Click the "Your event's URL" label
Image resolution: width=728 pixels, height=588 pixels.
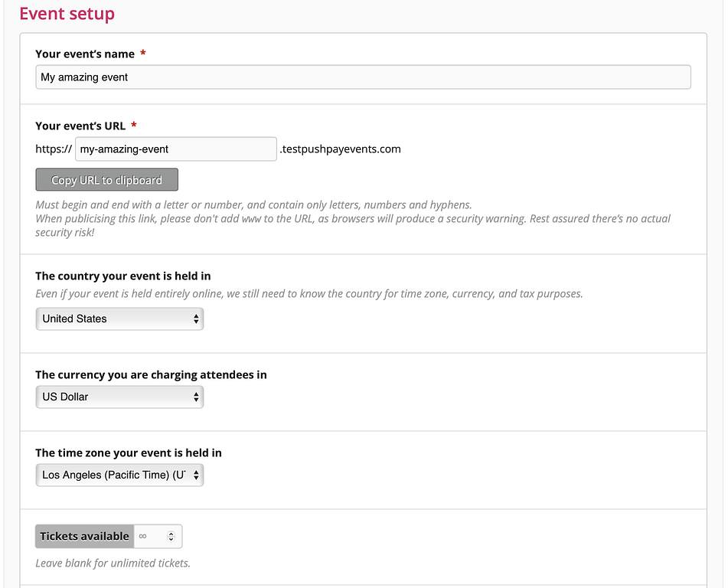pos(80,126)
